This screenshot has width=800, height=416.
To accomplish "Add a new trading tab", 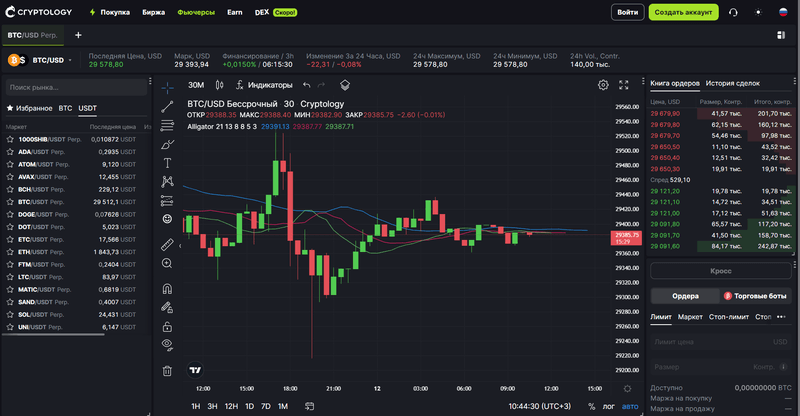I will [78, 35].
